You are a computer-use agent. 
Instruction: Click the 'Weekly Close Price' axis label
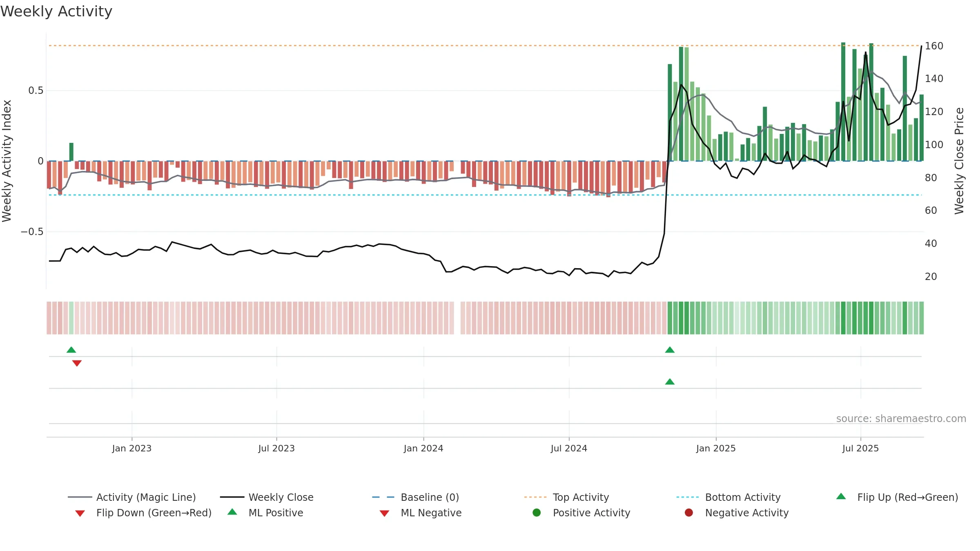(x=959, y=161)
